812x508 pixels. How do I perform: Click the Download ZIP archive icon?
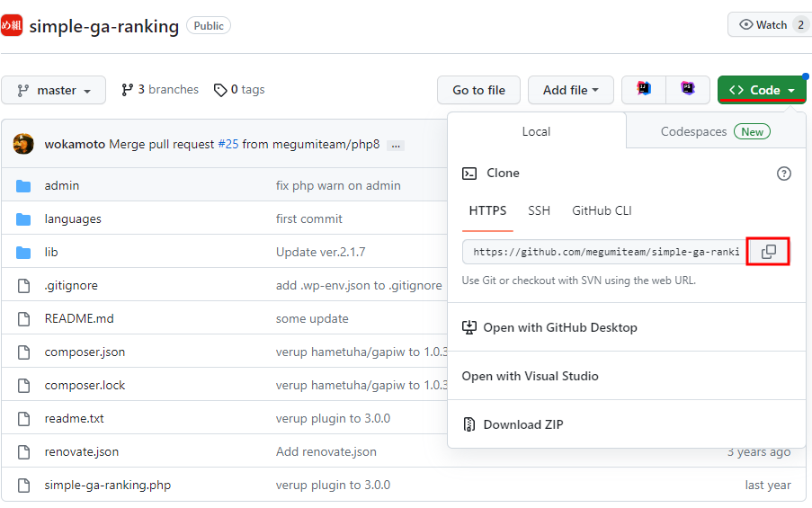coord(469,424)
